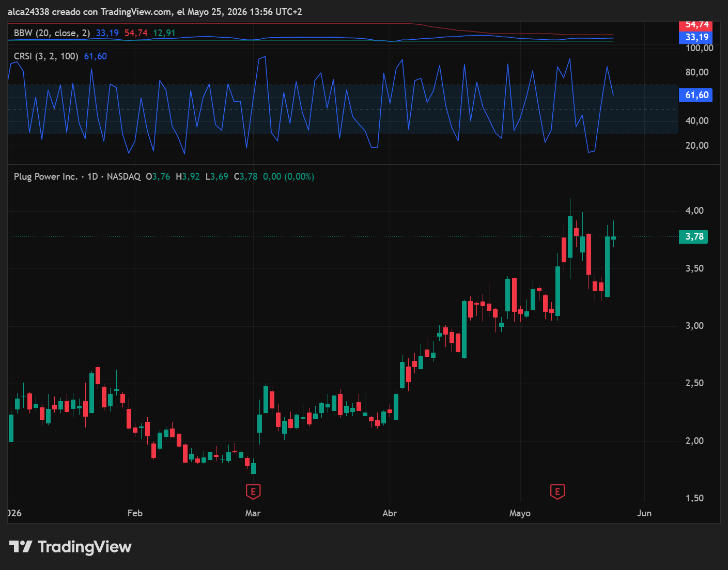728x570 pixels.
Task: Click the low value "L3,69"
Action: click(216, 177)
